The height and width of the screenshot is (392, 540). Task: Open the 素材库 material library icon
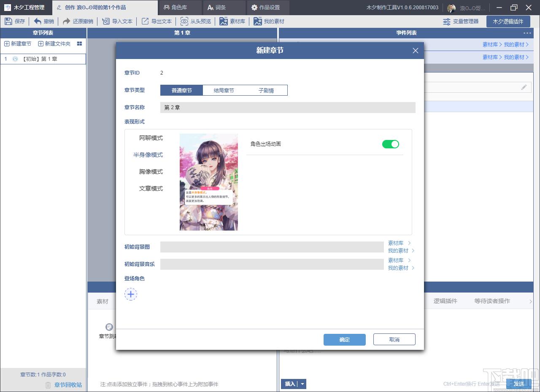[224, 21]
